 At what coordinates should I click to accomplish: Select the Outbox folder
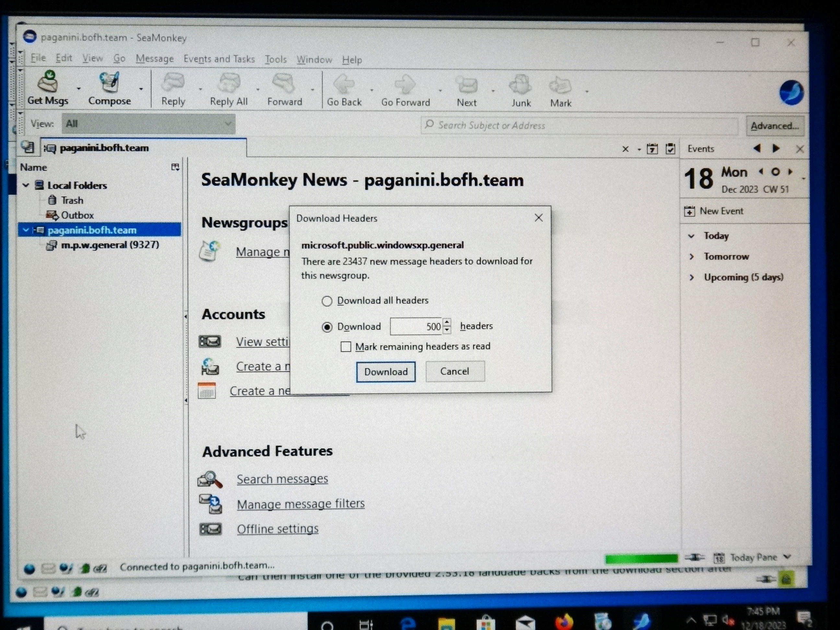coord(77,215)
